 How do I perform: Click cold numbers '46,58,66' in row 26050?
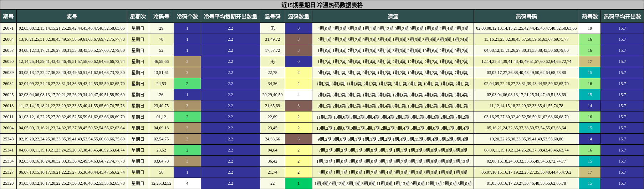click(161, 61)
